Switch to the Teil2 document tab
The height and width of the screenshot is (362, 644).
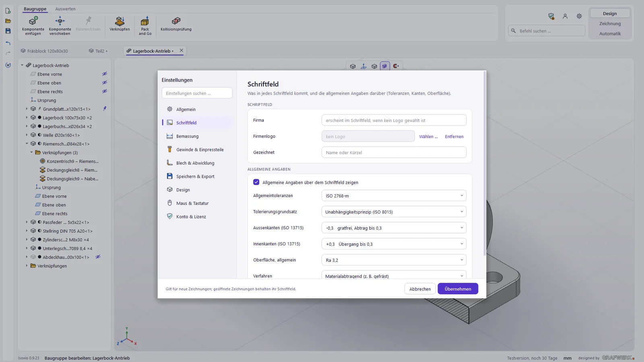pos(98,51)
